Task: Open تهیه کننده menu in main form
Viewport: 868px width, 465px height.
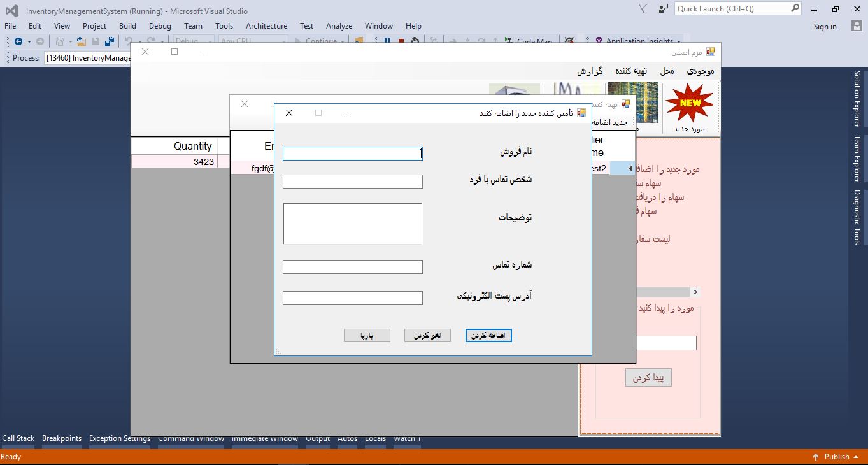Action: 632,71
